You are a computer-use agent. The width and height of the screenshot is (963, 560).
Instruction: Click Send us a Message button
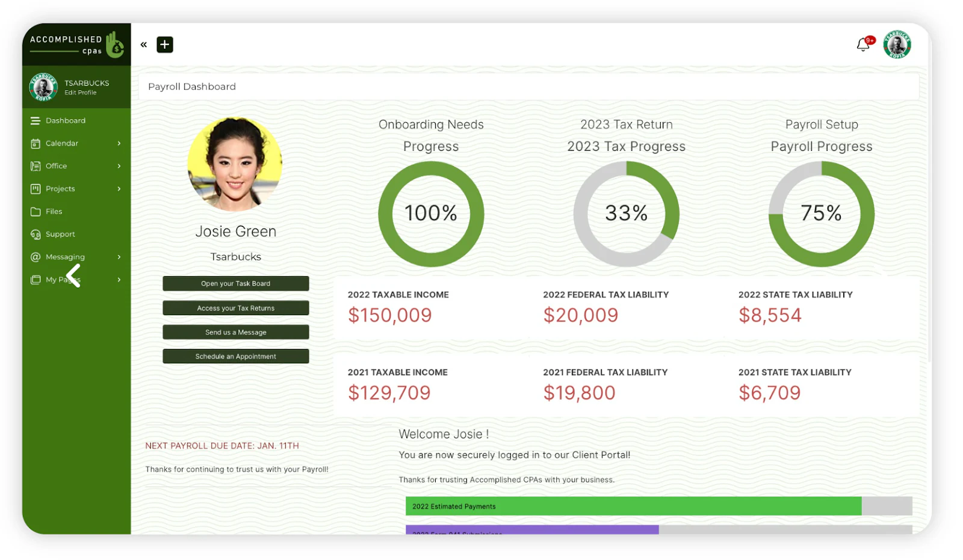click(236, 332)
